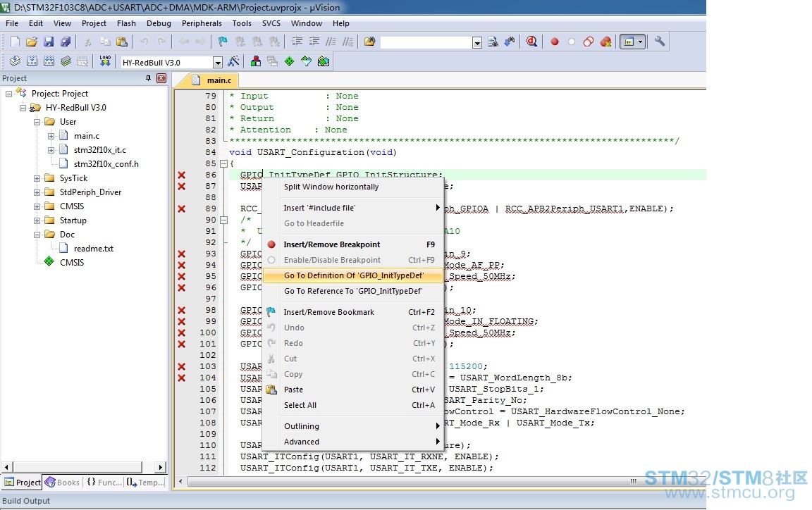Select the main.c editor tab
Image resolution: width=812 pixels, height=510 pixels.
click(211, 80)
